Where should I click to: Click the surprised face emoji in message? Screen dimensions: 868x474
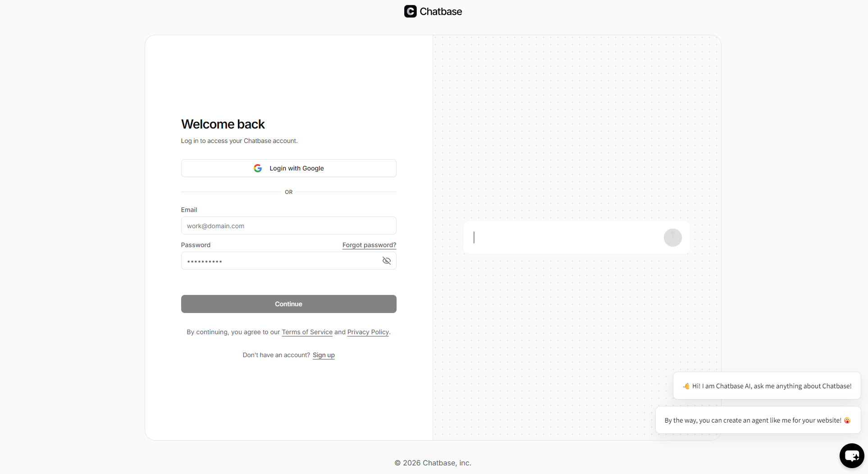(x=847, y=420)
